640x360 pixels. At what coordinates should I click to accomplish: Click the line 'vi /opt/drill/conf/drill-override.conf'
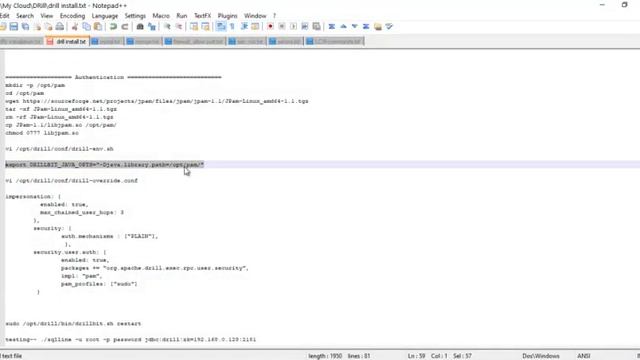71,180
